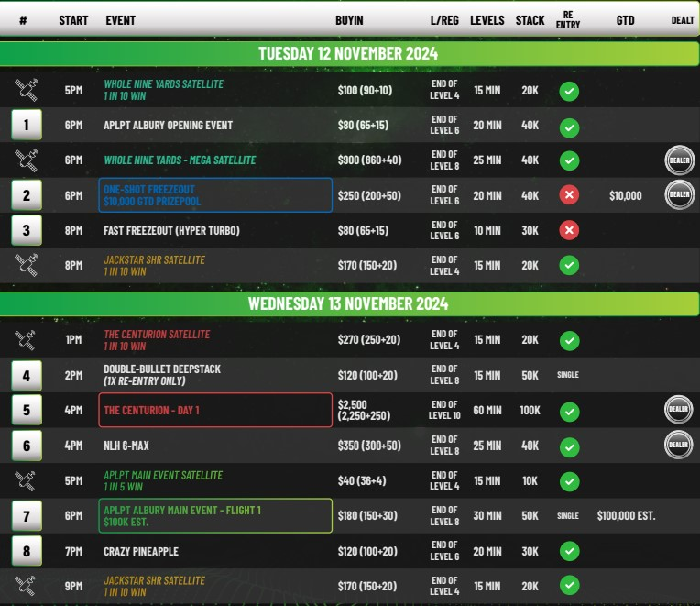This screenshot has width=700, height=606.
Task: Click the $10,000 guarantee amount
Action: click(625, 195)
